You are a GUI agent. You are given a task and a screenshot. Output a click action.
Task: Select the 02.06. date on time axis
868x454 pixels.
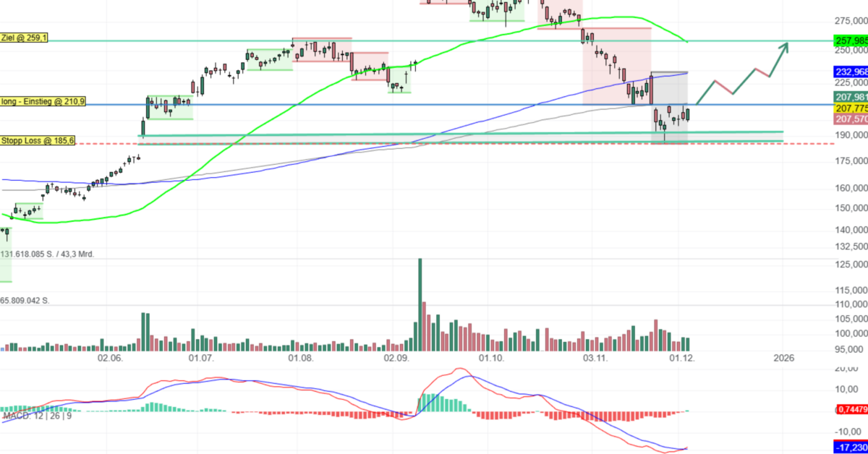110,358
